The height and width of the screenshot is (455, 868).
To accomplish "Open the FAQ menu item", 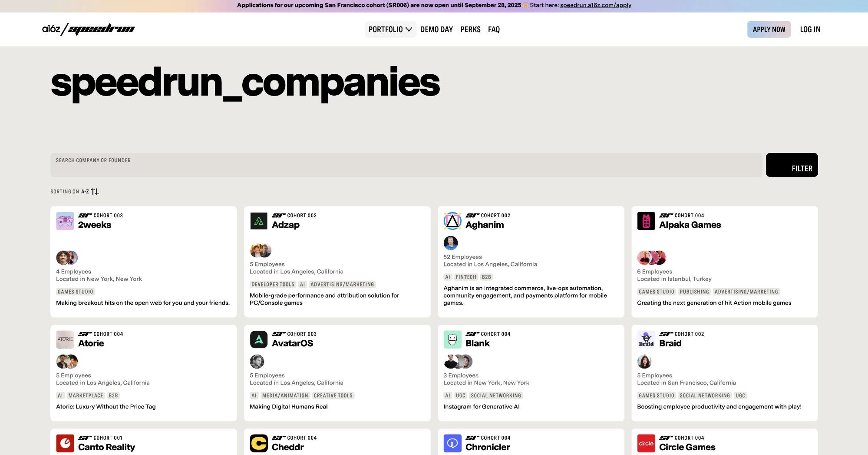I will 494,30.
